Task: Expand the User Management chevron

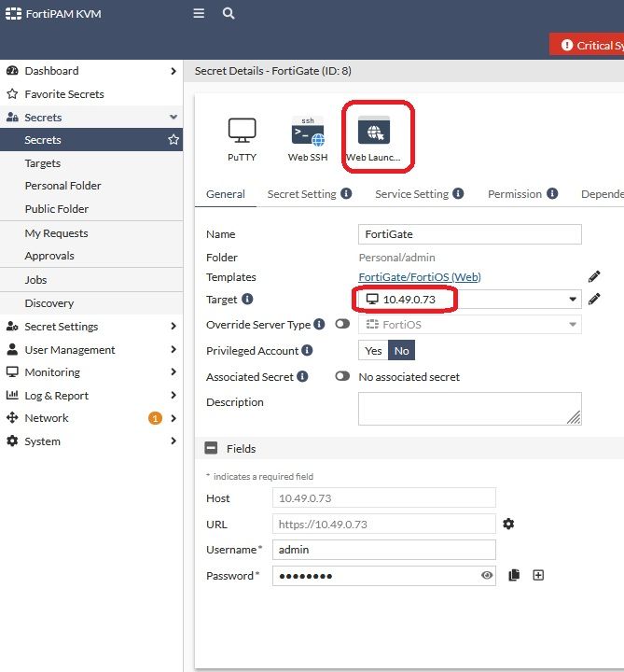Action: (173, 349)
